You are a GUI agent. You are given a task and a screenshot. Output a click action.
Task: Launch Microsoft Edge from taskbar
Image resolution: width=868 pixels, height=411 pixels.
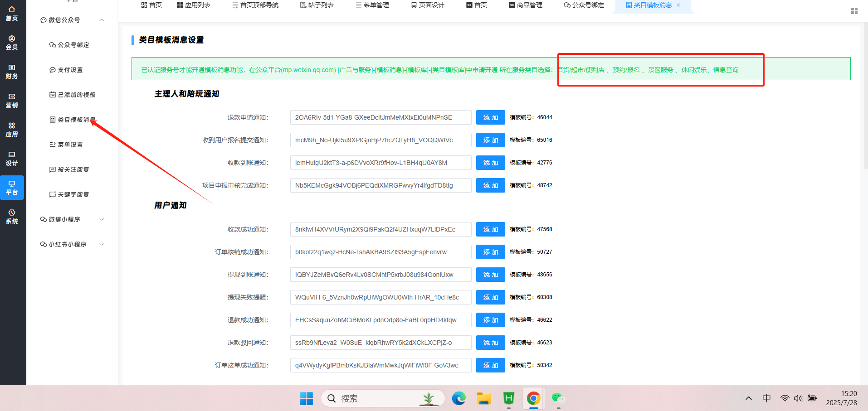(458, 398)
